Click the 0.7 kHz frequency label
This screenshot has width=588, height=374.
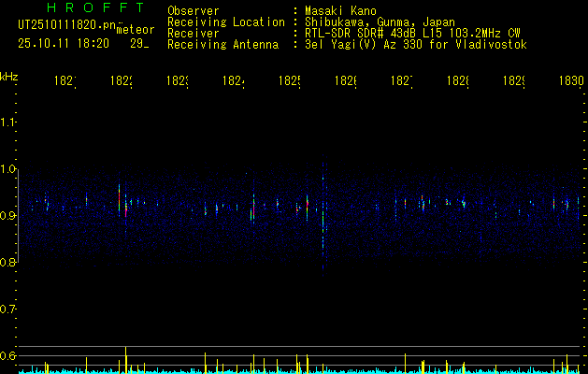click(x=7, y=309)
